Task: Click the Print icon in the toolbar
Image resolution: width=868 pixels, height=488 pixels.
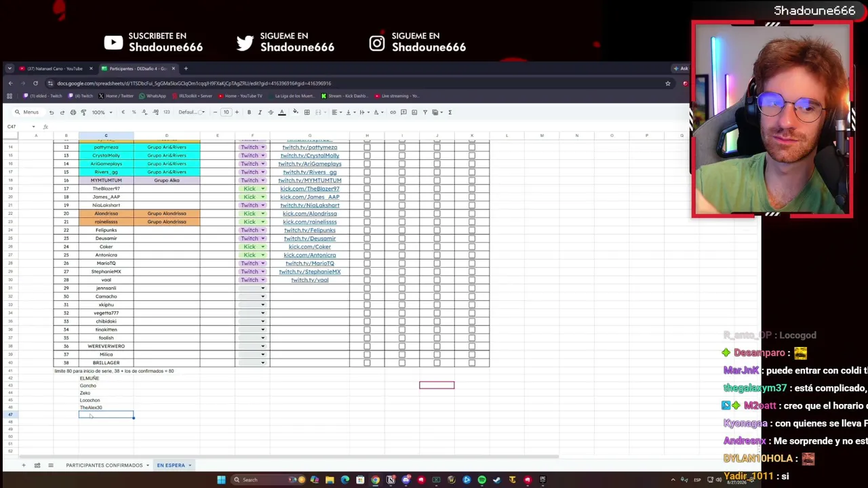Action: pyautogui.click(x=73, y=113)
